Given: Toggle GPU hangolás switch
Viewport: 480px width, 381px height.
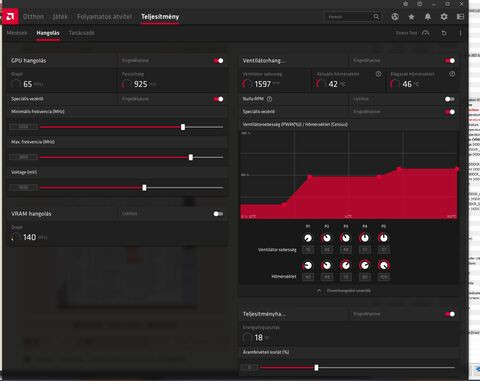Looking at the screenshot, I should click(x=218, y=61).
